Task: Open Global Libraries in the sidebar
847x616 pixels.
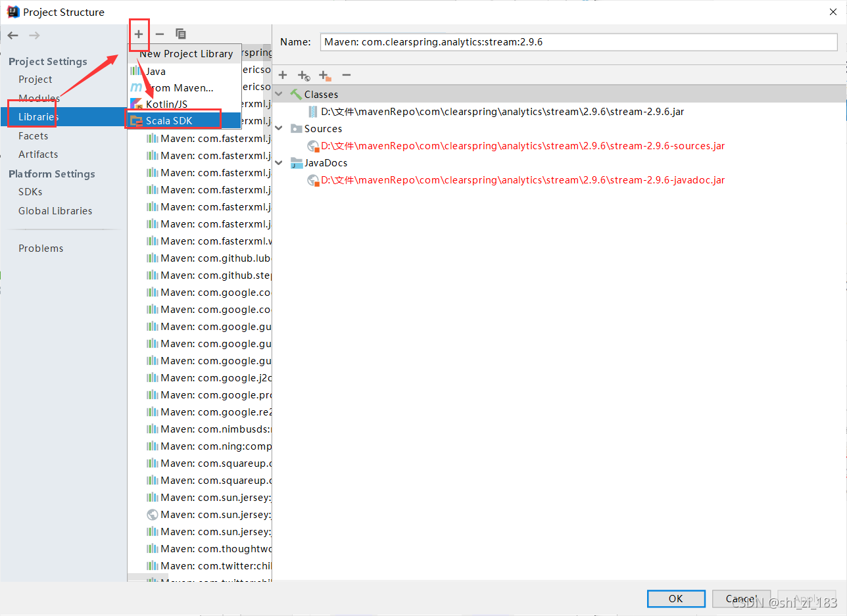Action: tap(55, 210)
